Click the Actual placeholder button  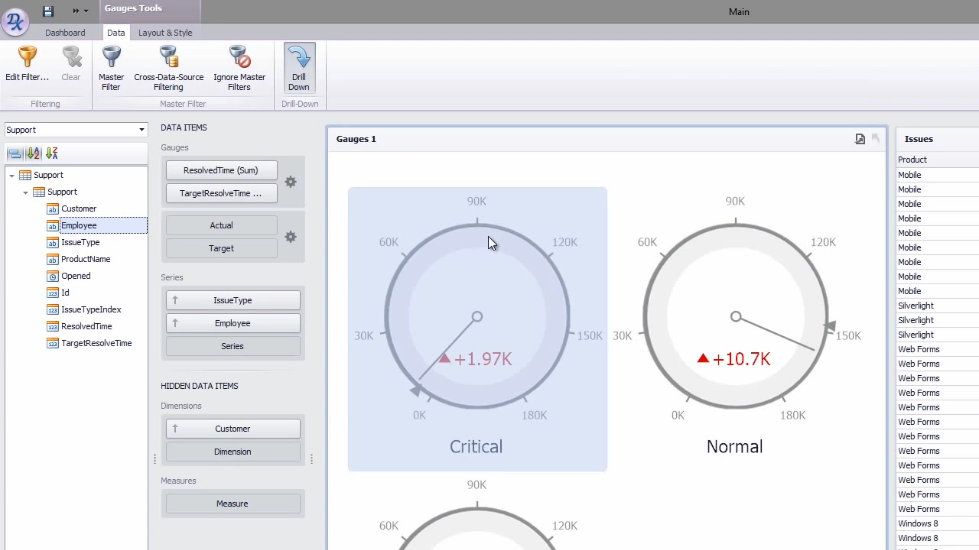click(x=221, y=225)
